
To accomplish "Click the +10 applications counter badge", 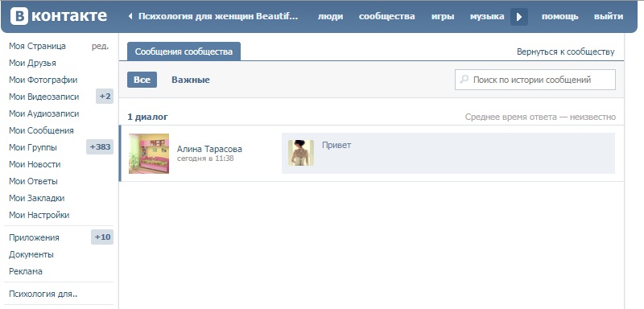I will coord(102,237).
